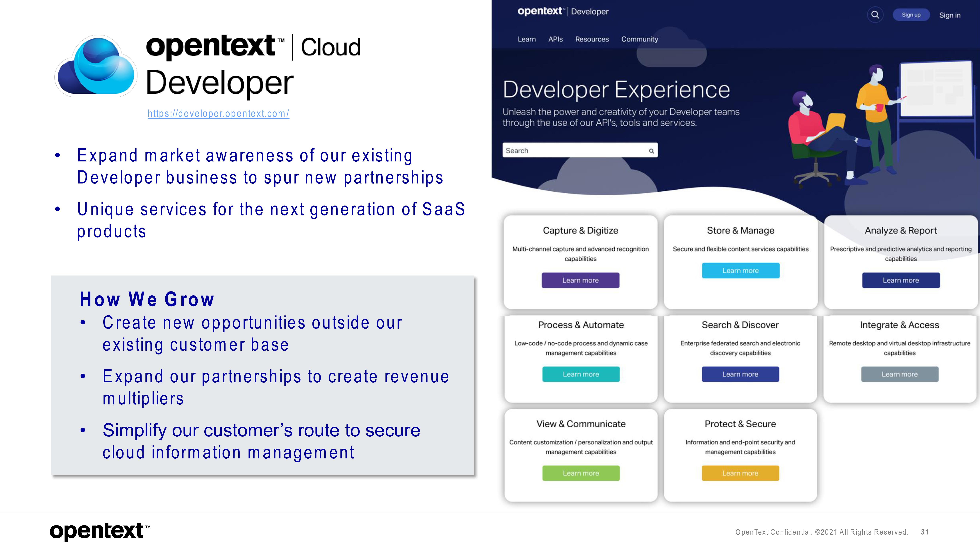Open the developer.opentext.com link
Screen dimensions: 980x551
click(x=218, y=113)
